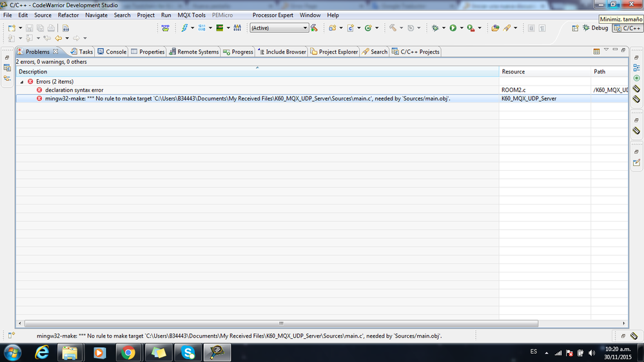644x362 pixels.
Task: Open Skype from the taskbar
Action: (188, 352)
